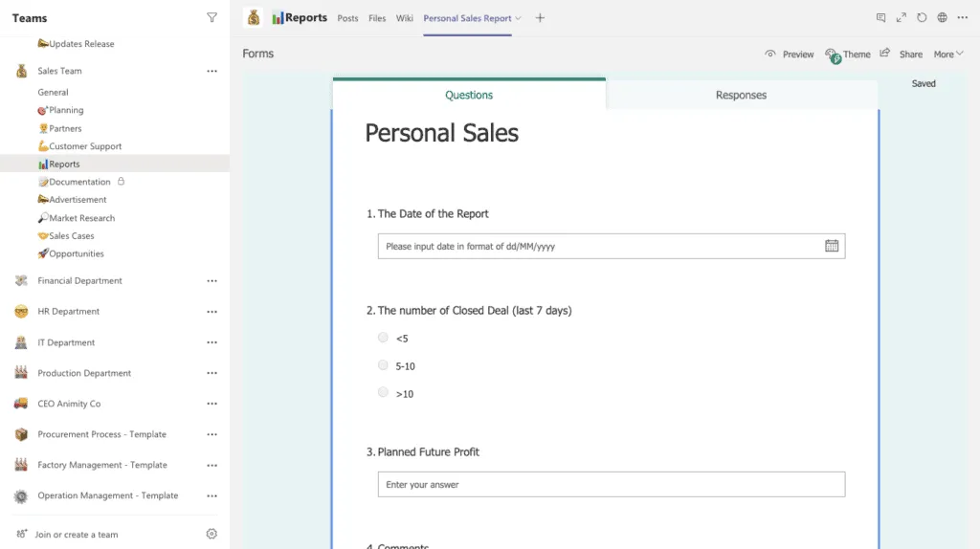
Task: Select the <5 closed deals option
Action: [x=383, y=338]
